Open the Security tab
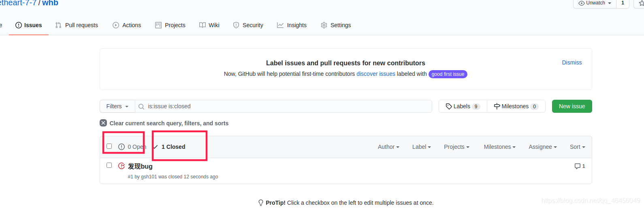The image size is (644, 208). 248,25
